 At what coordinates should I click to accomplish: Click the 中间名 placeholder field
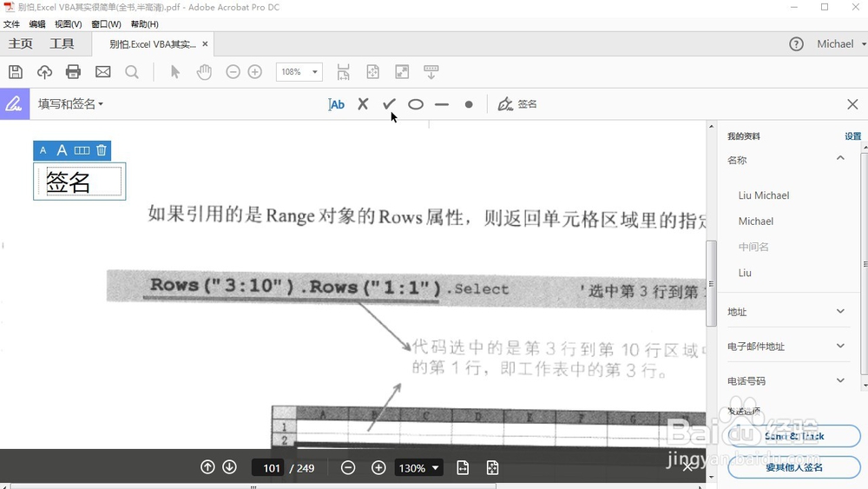coord(753,247)
